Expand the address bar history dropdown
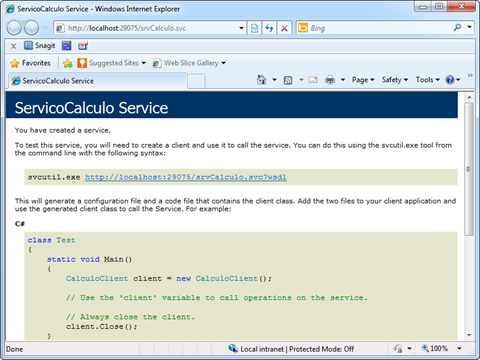Screen dimensions: 480x360 (241, 28)
